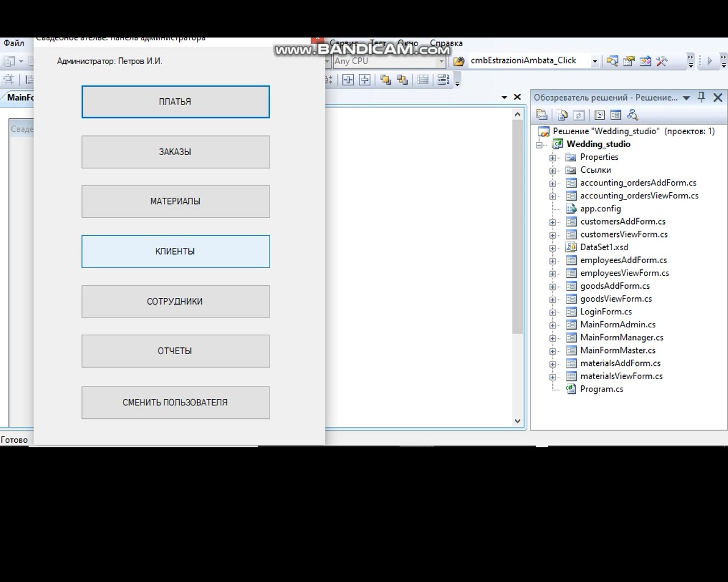This screenshot has height=582, width=728.
Task: Click View Code icon in Solution Explorer
Action: (599, 115)
